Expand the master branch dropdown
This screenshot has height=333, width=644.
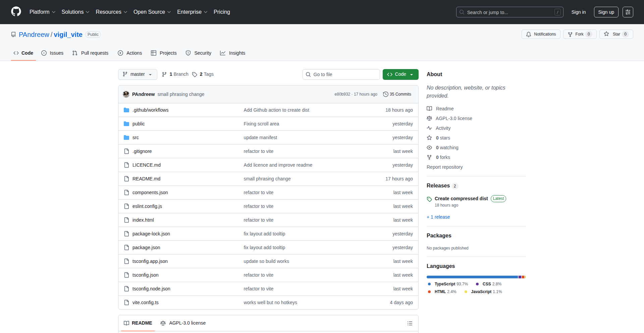click(138, 74)
